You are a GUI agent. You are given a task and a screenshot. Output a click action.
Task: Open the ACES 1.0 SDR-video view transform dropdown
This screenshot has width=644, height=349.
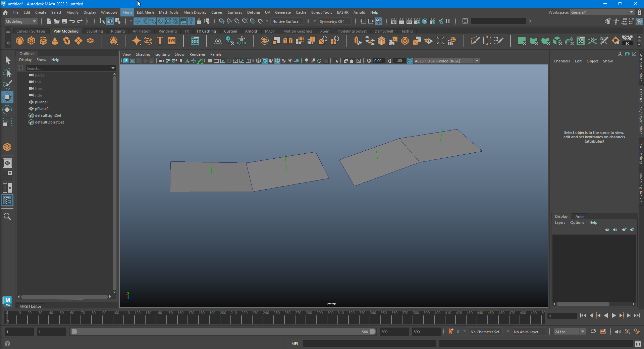coord(477,61)
